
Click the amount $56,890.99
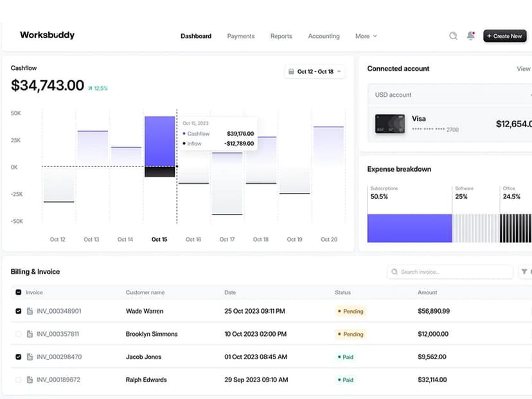point(434,311)
